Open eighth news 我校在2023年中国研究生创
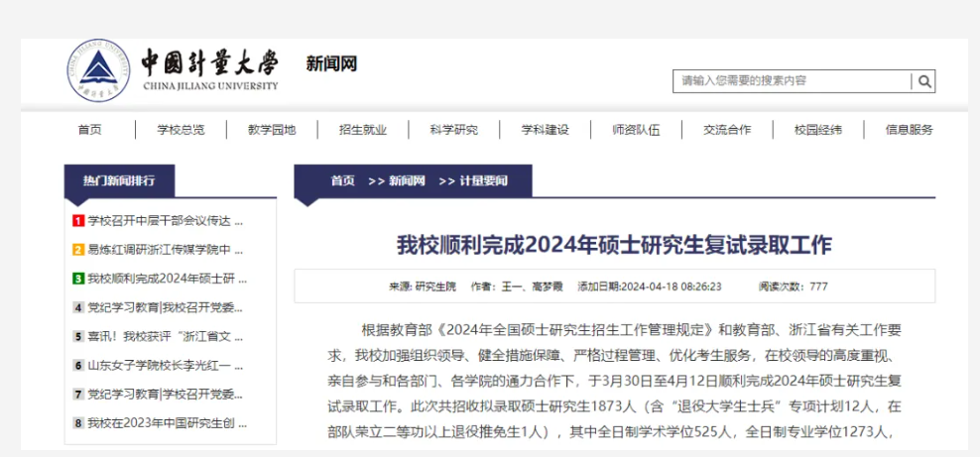This screenshot has height=457, width=980. 165,423
